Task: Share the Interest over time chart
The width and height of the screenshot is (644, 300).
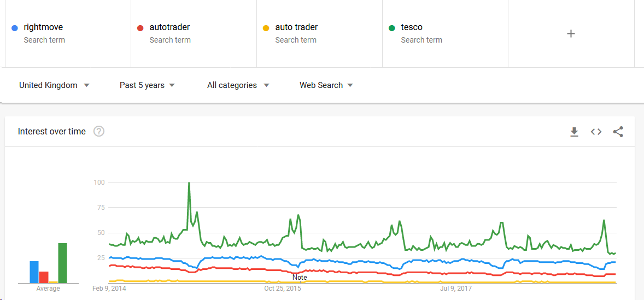Action: [x=618, y=132]
